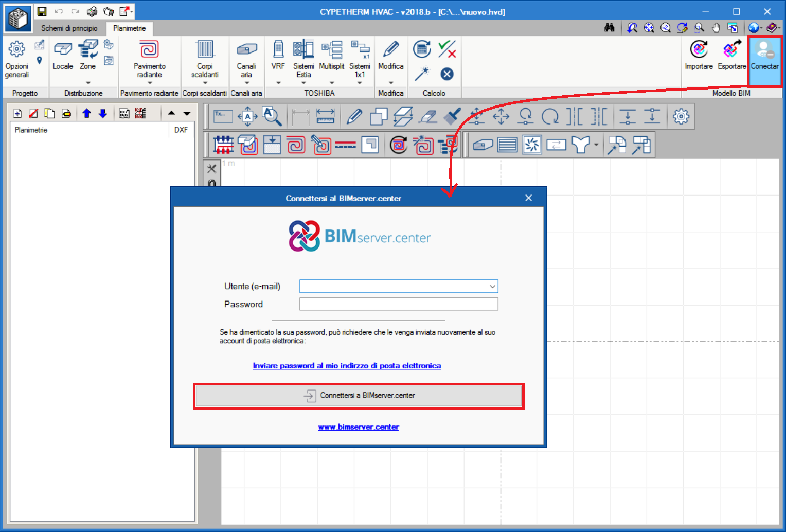Close the Connettersi al BIMserver.center dialog

[528, 198]
